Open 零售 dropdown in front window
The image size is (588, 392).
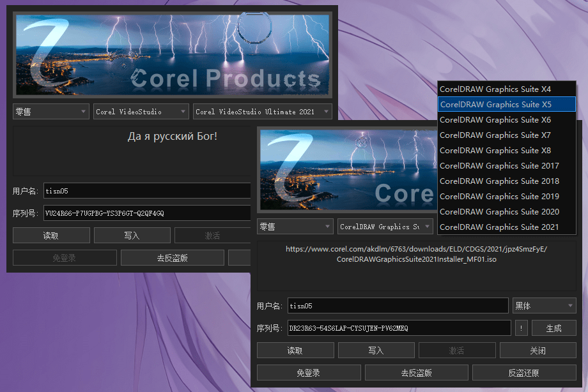pyautogui.click(x=295, y=227)
